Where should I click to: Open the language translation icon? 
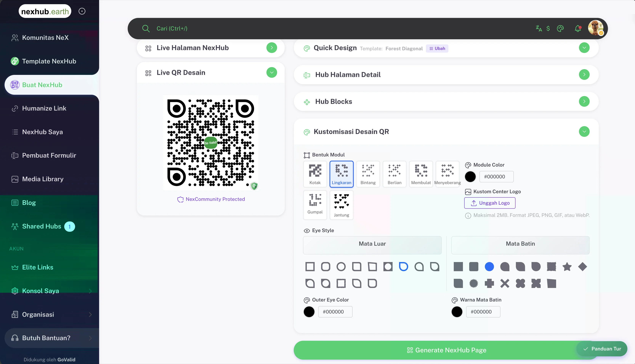pyautogui.click(x=539, y=29)
